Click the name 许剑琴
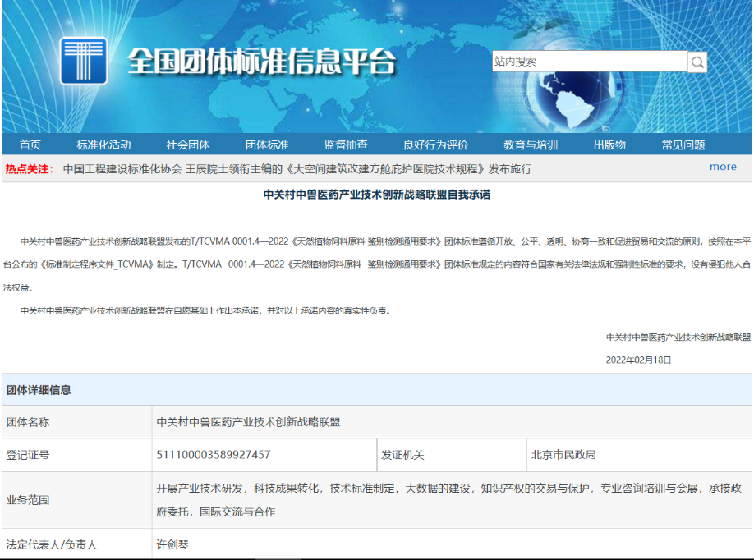This screenshot has width=754, height=560. click(x=172, y=544)
